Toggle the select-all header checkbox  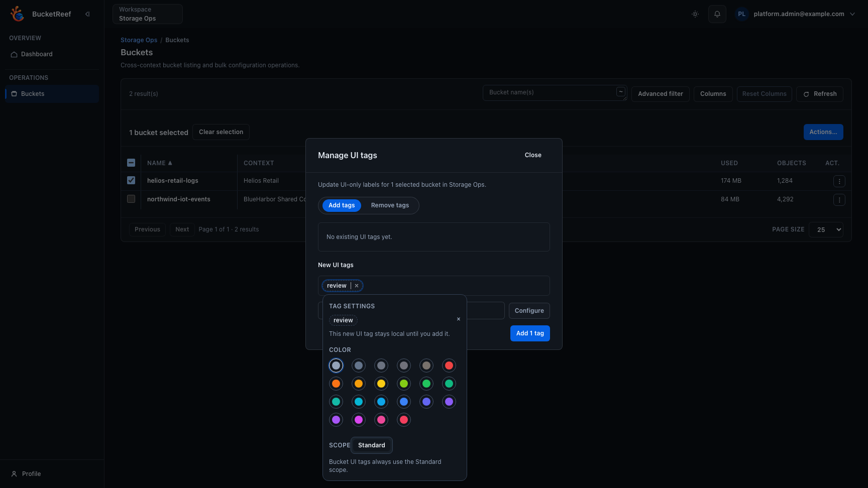(x=131, y=163)
